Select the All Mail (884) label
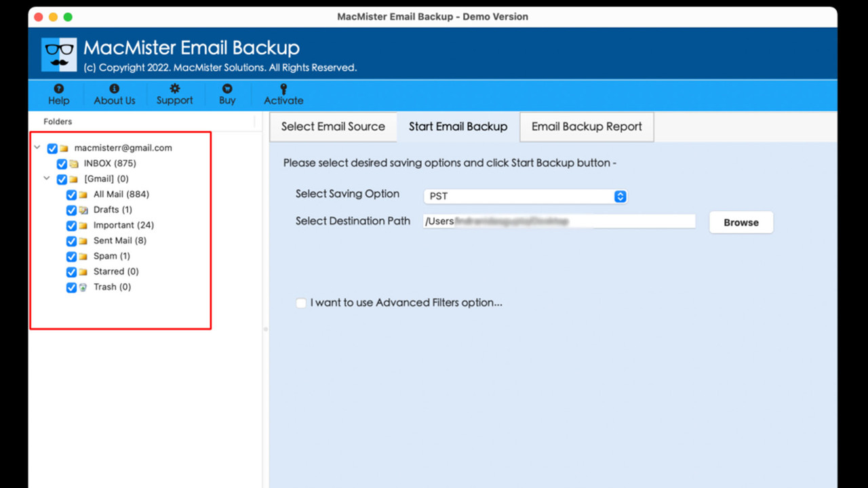Image resolution: width=868 pixels, height=488 pixels. point(121,194)
